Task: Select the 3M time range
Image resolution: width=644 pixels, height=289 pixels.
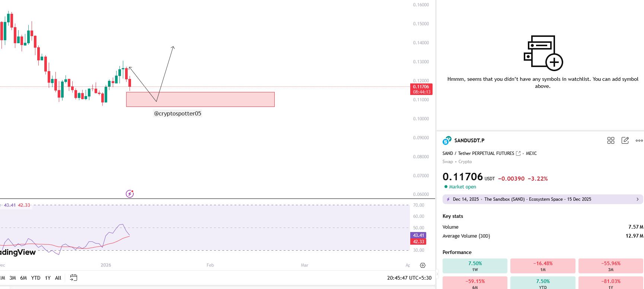Action: [x=13, y=278]
